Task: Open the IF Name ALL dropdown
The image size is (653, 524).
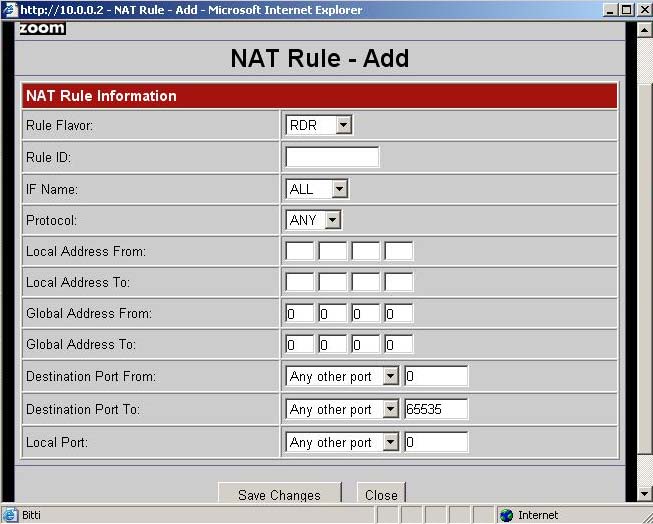Action: click(x=317, y=189)
